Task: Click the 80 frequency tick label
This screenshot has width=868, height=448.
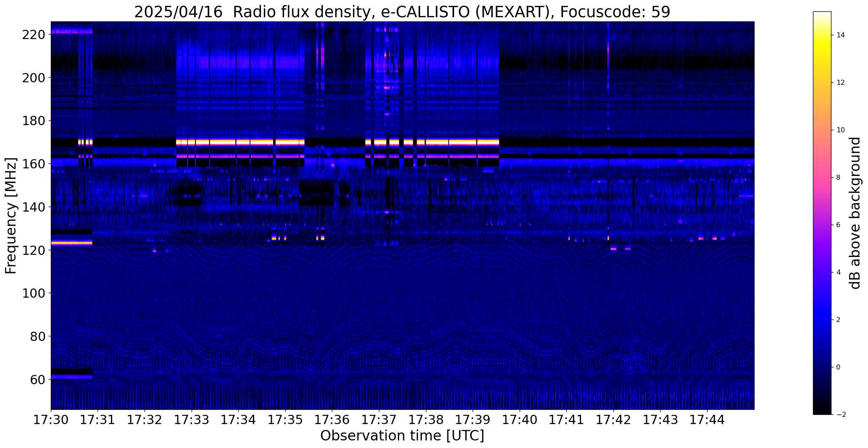Action: click(x=37, y=336)
